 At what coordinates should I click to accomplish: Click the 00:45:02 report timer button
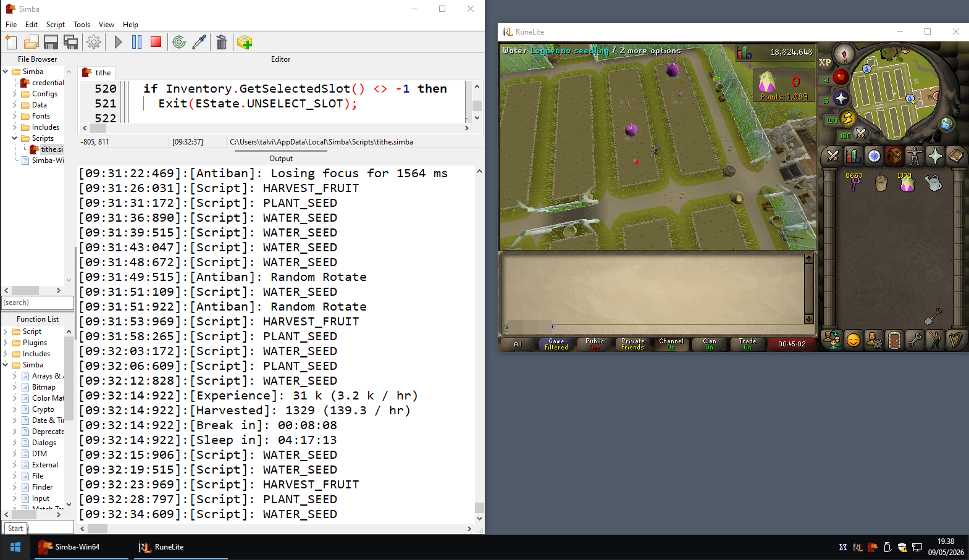(x=792, y=345)
